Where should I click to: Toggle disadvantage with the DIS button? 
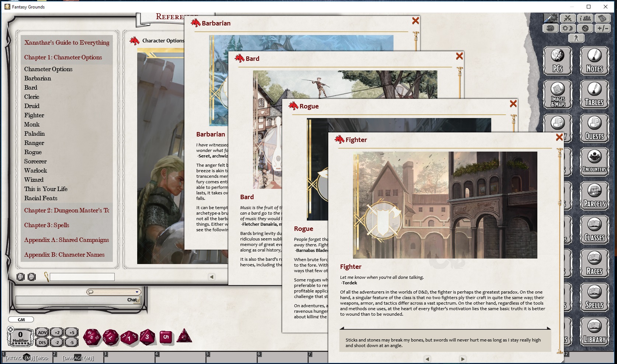tap(42, 342)
